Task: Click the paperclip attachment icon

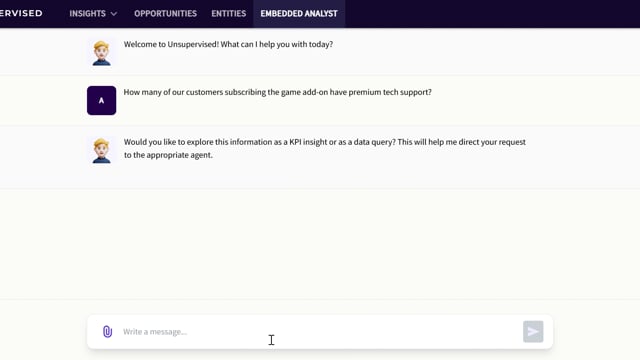Action: coord(107,331)
